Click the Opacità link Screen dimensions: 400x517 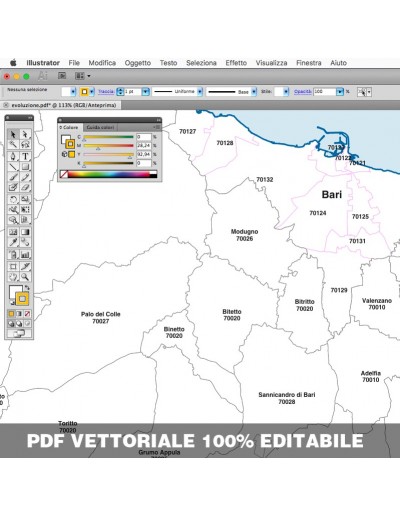(303, 91)
